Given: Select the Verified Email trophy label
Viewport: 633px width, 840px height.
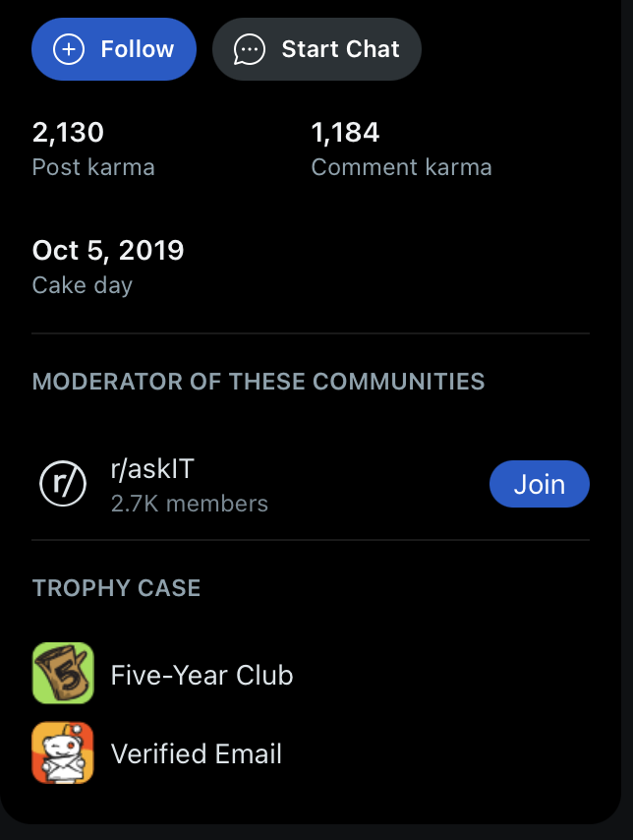Looking at the screenshot, I should click(196, 753).
